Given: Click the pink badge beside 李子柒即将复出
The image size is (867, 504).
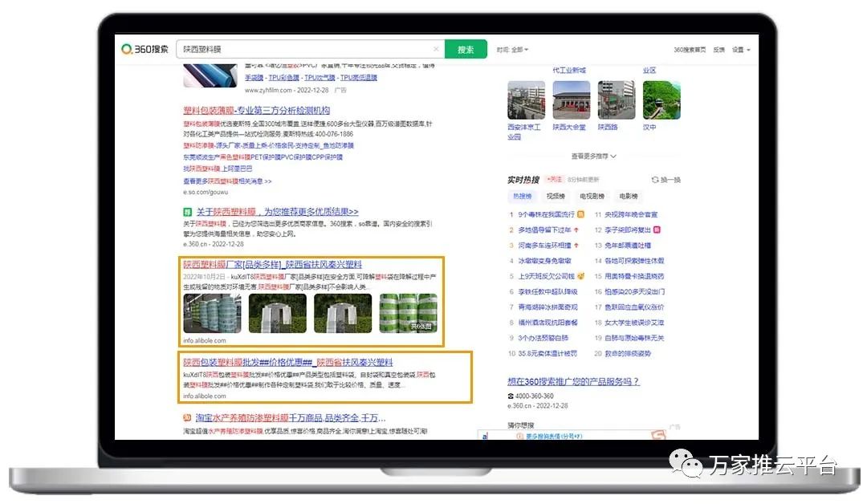Looking at the screenshot, I should click(657, 230).
